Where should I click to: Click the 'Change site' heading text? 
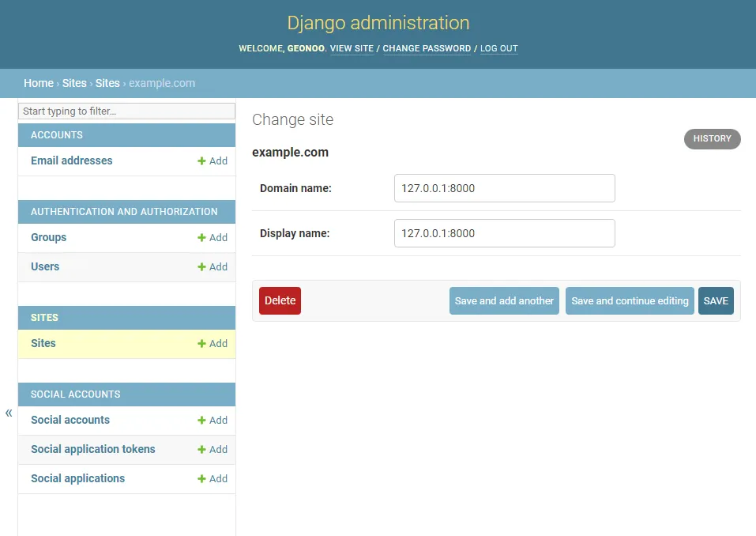(292, 119)
